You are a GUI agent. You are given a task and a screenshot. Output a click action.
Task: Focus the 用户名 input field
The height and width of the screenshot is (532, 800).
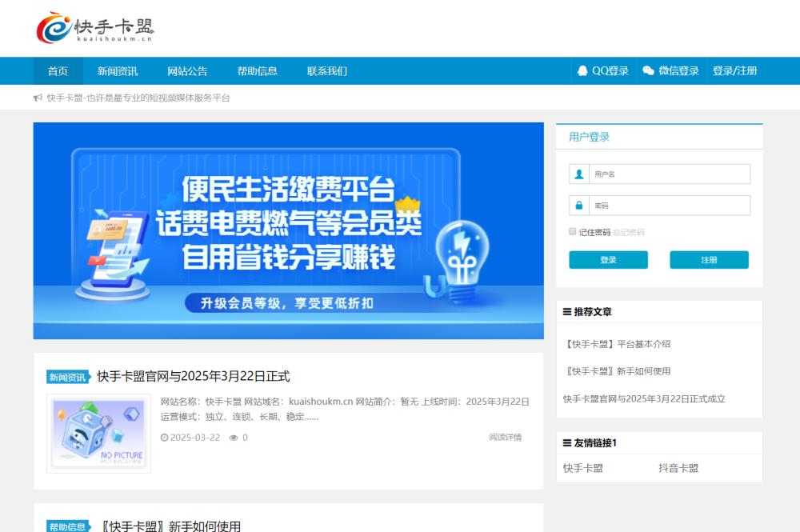(x=670, y=174)
